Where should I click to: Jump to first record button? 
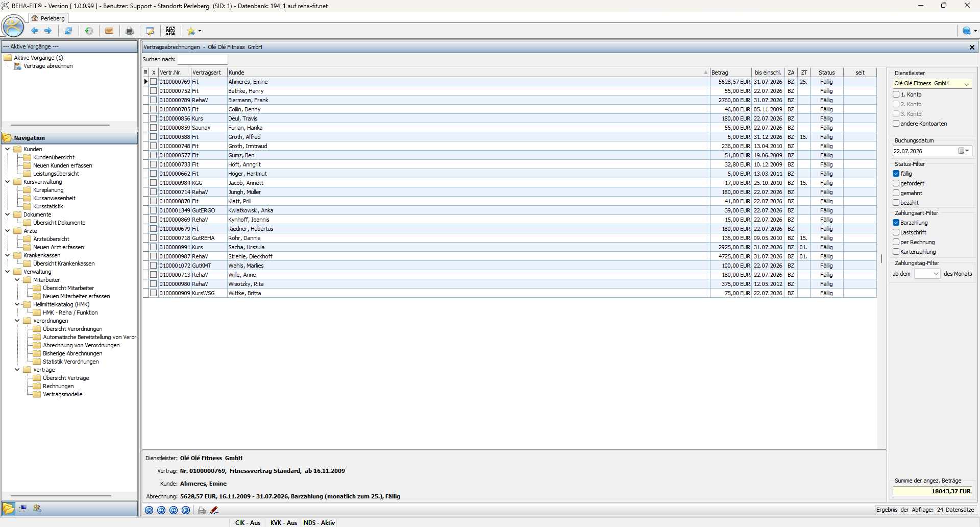(x=149, y=510)
